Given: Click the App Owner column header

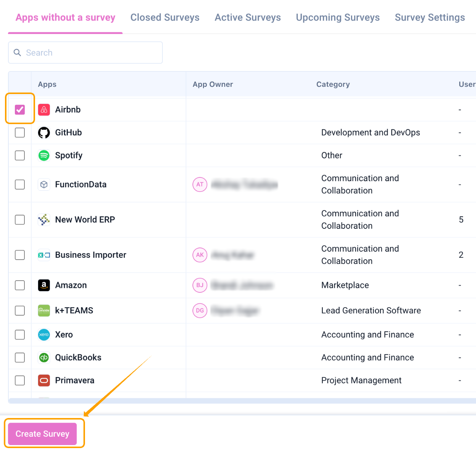Looking at the screenshot, I should (x=213, y=85).
